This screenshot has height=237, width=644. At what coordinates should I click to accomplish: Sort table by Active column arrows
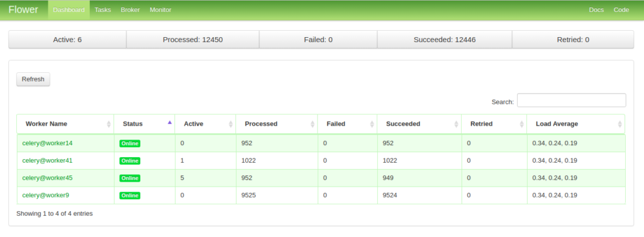(x=231, y=124)
